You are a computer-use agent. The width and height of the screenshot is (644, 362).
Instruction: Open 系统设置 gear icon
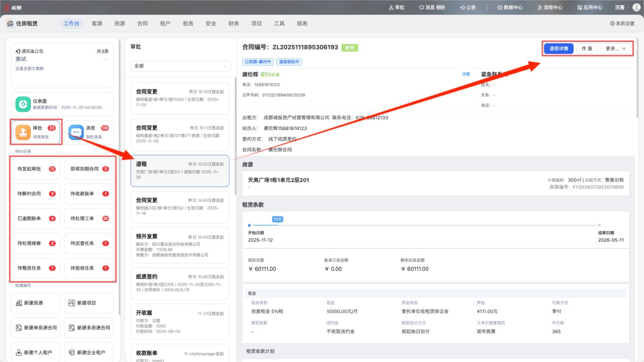click(613, 24)
